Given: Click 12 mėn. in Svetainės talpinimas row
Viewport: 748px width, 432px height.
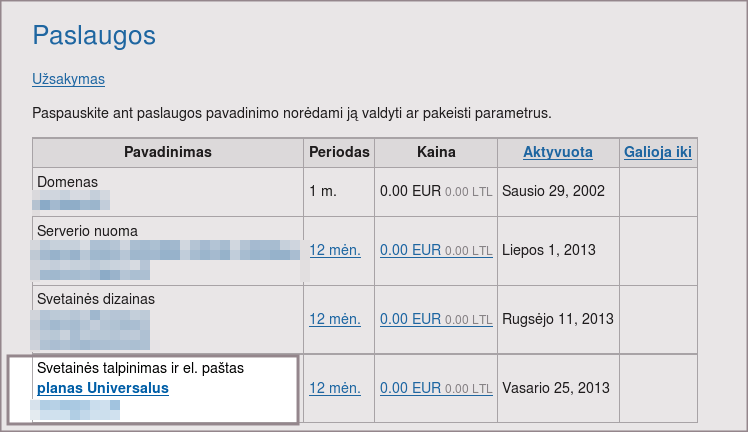Looking at the screenshot, I should pyautogui.click(x=334, y=388).
